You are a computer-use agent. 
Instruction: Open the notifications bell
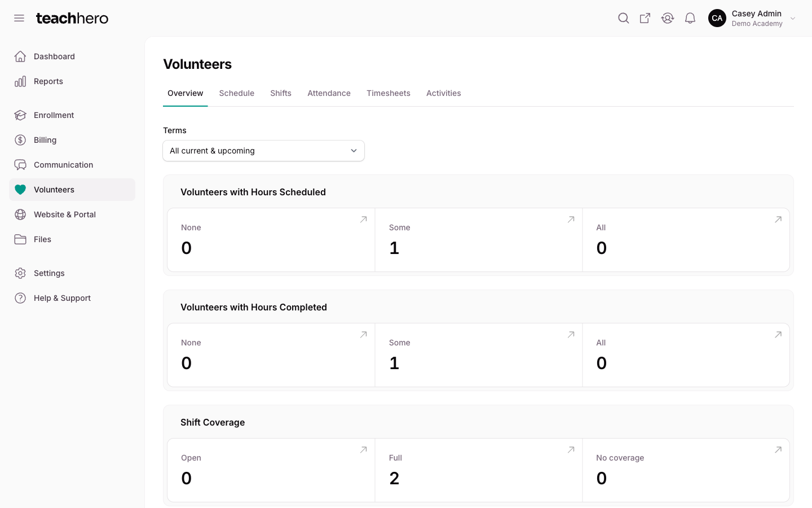pos(690,18)
